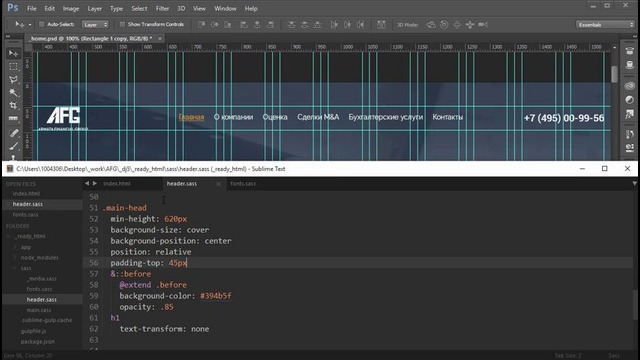This screenshot has width=640, height=360.
Task: Click Auto-Align Layers icon
Action: [x=381, y=24]
